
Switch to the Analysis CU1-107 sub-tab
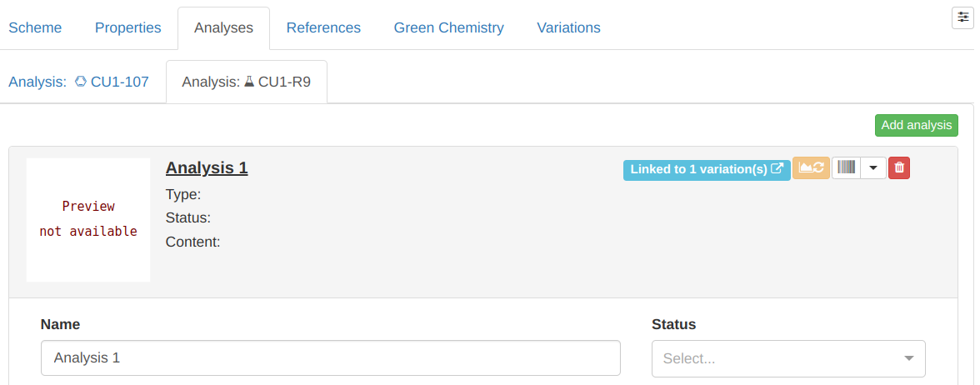point(78,82)
